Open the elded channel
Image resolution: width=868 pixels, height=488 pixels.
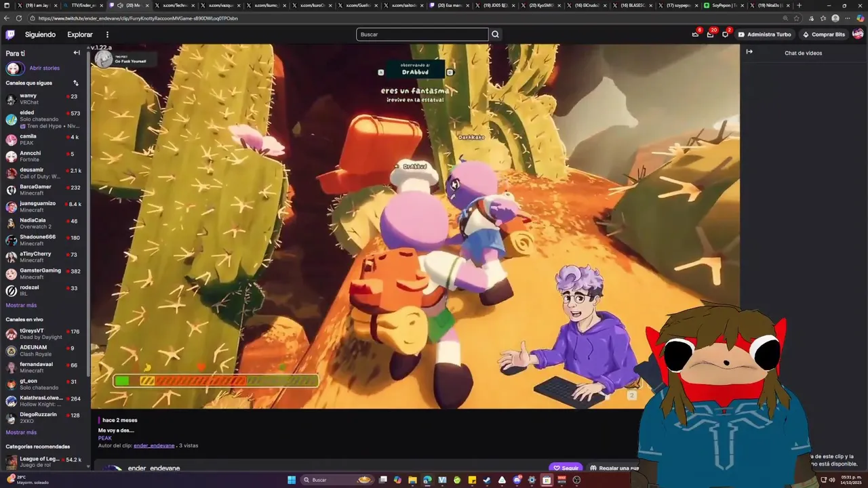(44, 119)
